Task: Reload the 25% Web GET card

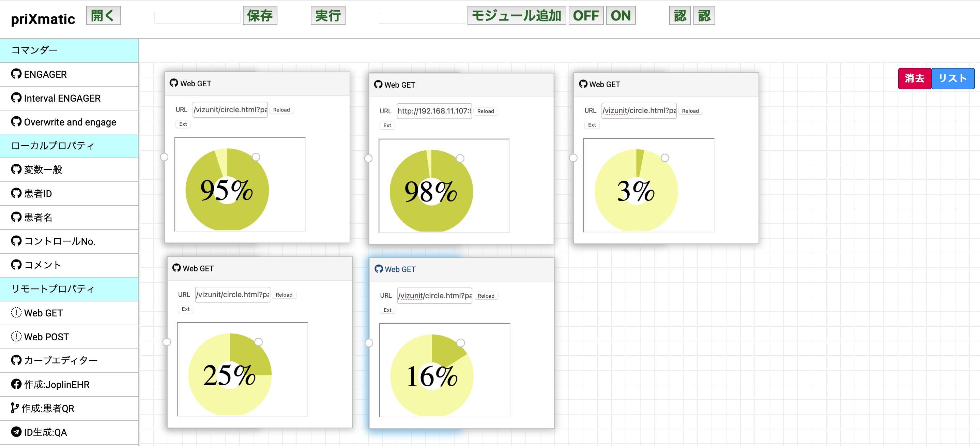Action: point(284,295)
